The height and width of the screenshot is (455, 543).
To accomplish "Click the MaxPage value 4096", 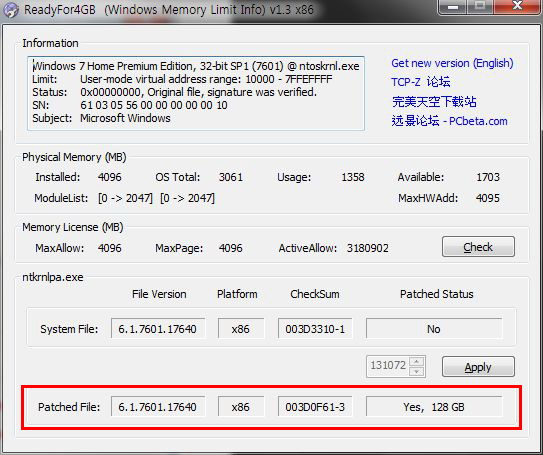I will (231, 248).
